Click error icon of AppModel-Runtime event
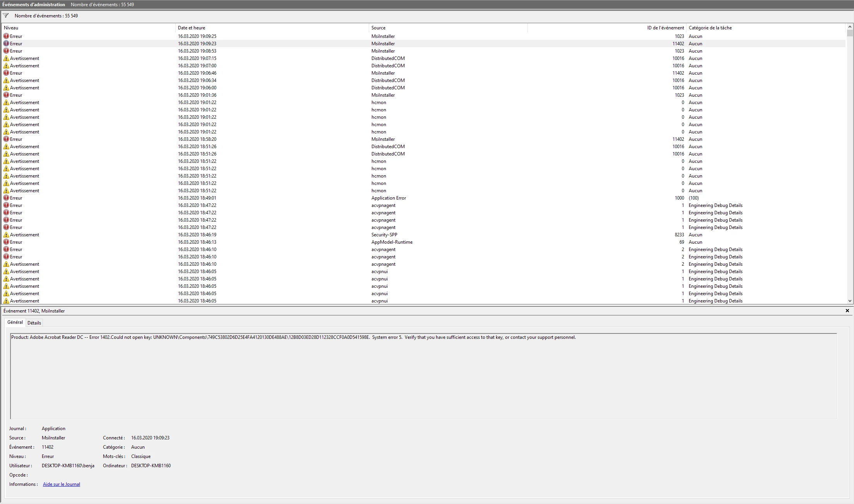Viewport: 854px width, 504px height. pos(6,242)
